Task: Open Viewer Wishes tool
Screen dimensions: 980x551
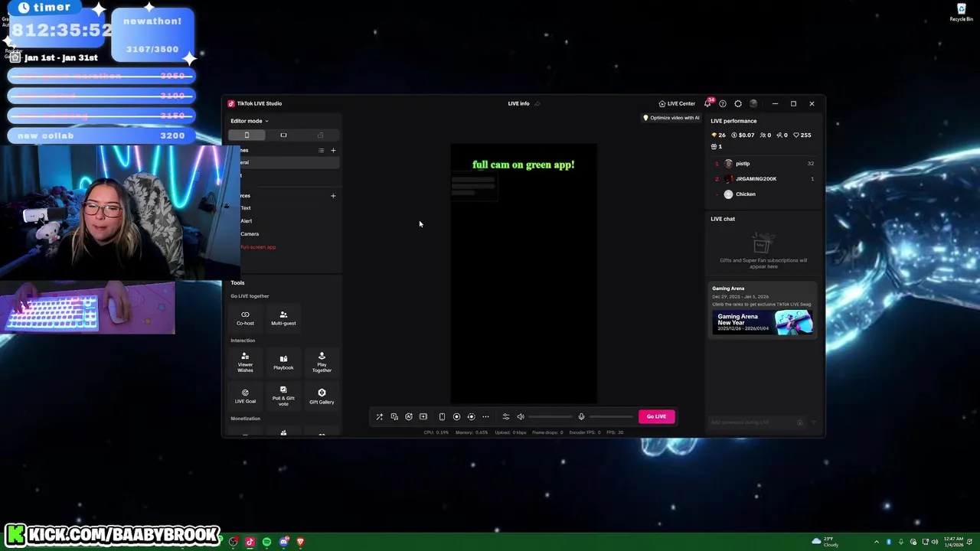Action: point(245,363)
